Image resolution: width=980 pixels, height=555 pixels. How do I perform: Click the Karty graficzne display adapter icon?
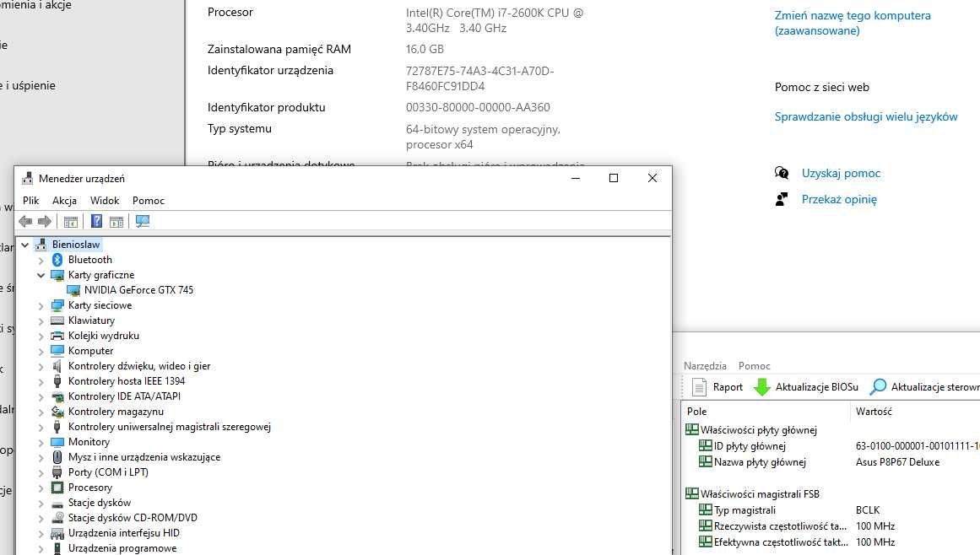tap(57, 275)
